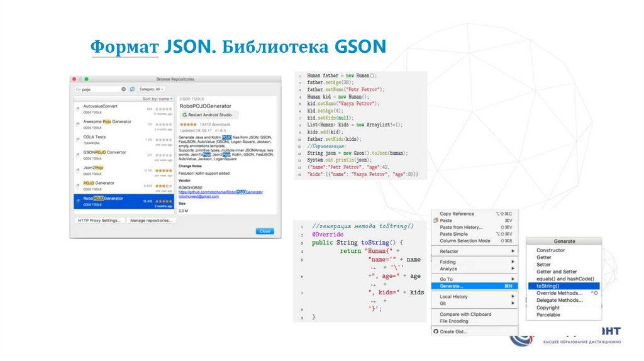Choose Paste from History in context menu
The image size is (644, 361).
(474, 228)
